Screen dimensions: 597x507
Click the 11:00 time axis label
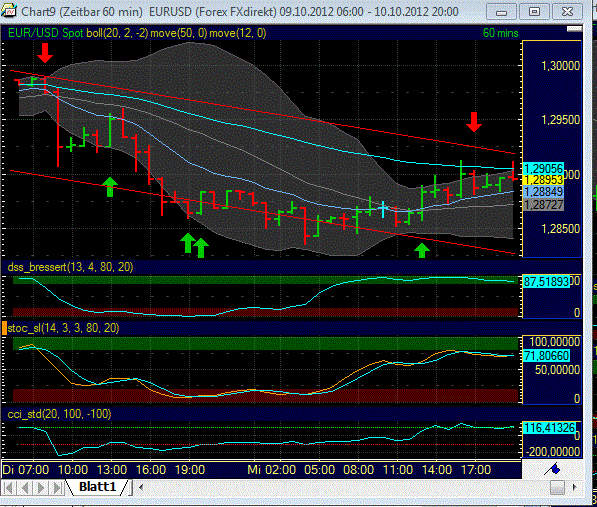tap(398, 469)
